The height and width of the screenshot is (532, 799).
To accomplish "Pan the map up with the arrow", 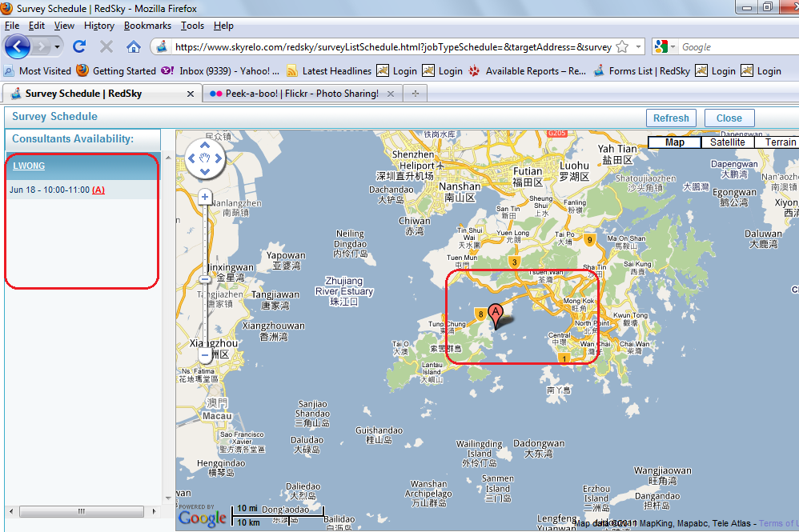I will pyautogui.click(x=205, y=146).
